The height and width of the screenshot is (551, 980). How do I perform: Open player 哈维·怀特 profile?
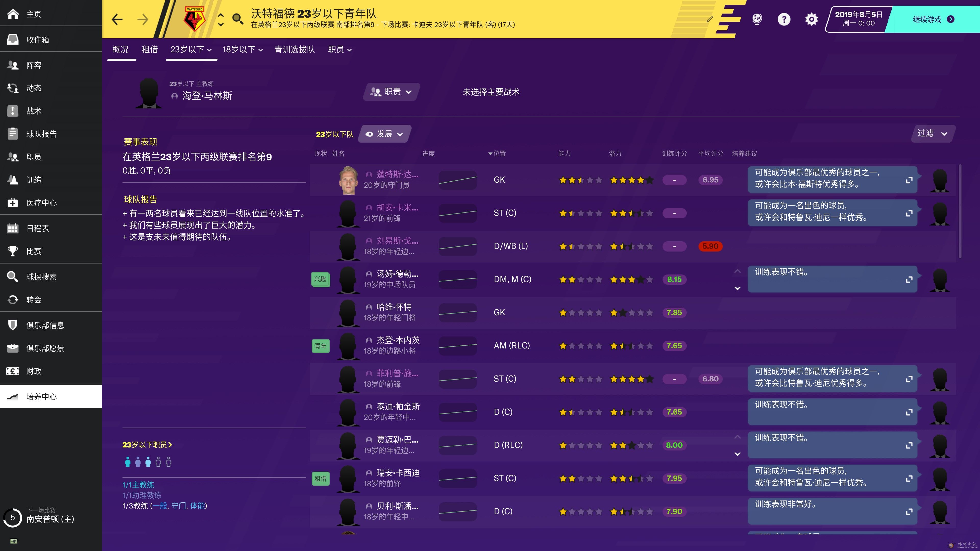(x=394, y=307)
